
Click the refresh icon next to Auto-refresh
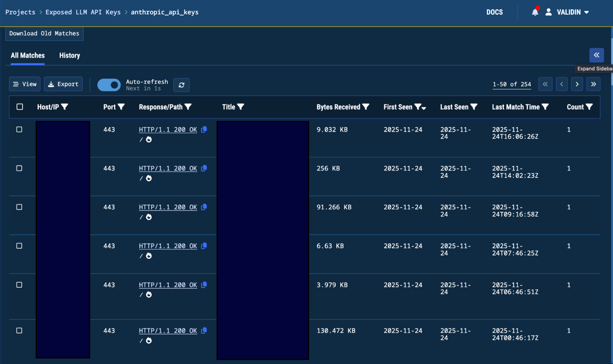pos(181,85)
